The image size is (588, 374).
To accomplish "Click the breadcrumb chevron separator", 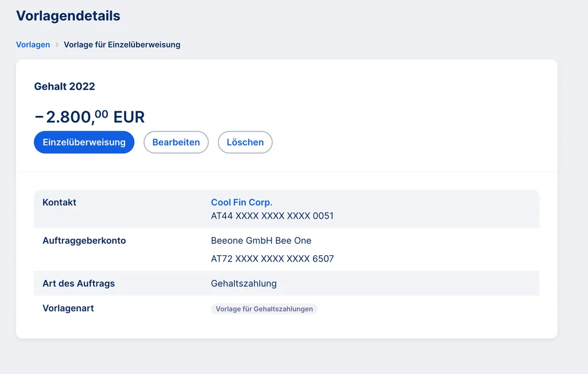I will (x=57, y=45).
